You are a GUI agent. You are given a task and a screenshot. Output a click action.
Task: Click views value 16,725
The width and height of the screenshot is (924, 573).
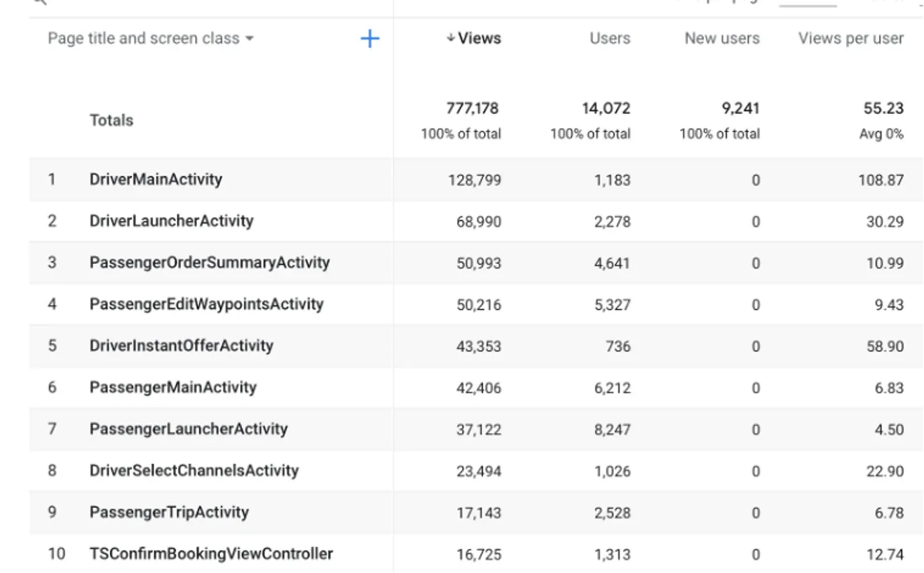[479, 554]
